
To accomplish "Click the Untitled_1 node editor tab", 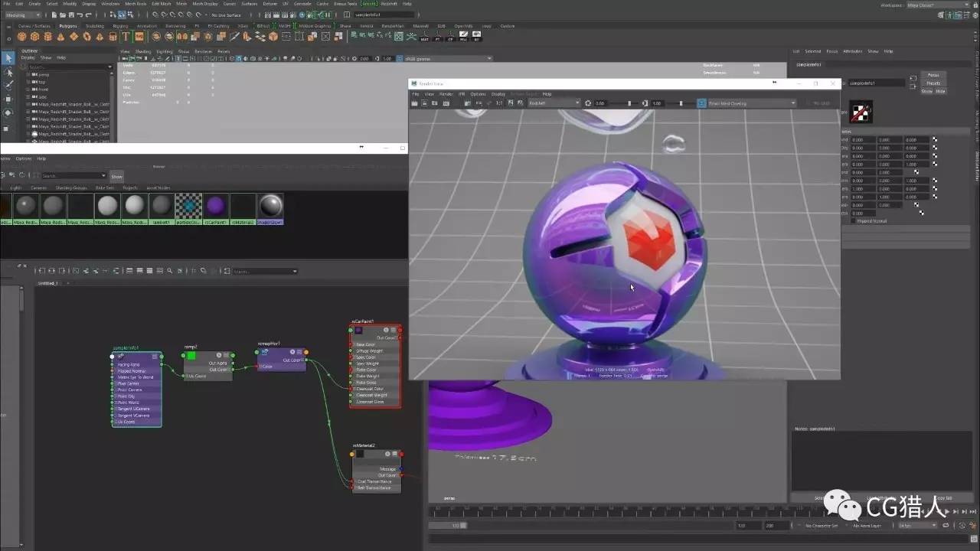I will click(x=47, y=283).
